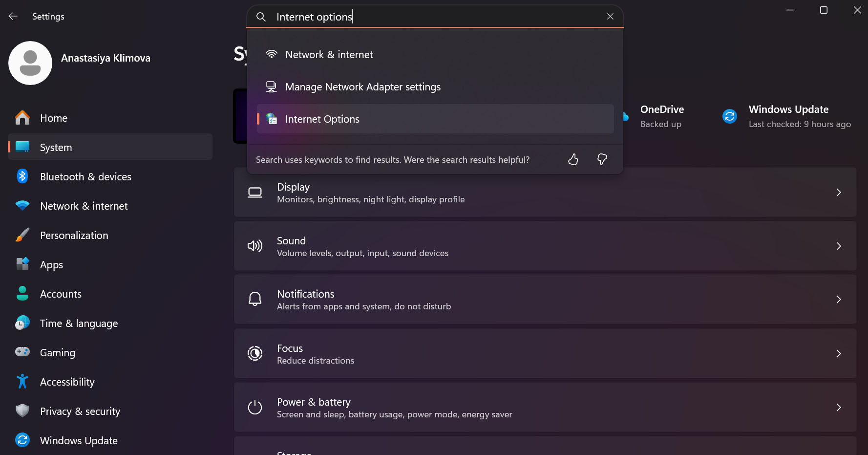868x455 pixels.
Task: Click the Wi-Fi icon in search results
Action: (x=272, y=54)
